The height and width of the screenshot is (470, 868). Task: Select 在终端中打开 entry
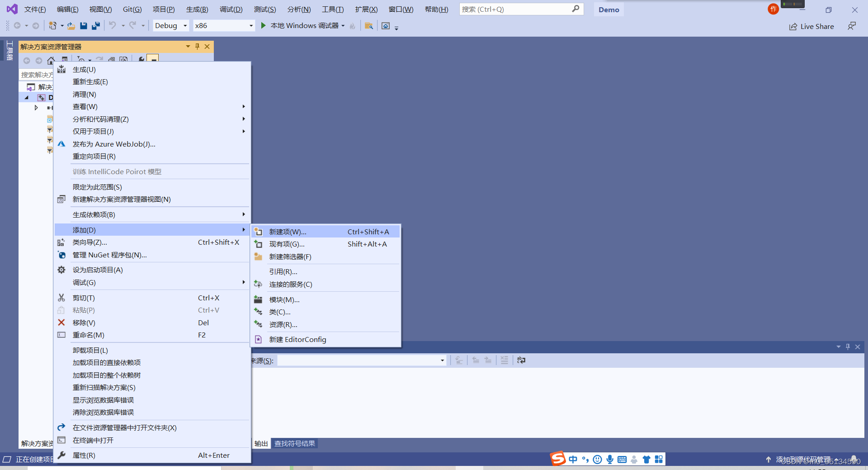click(x=152, y=440)
